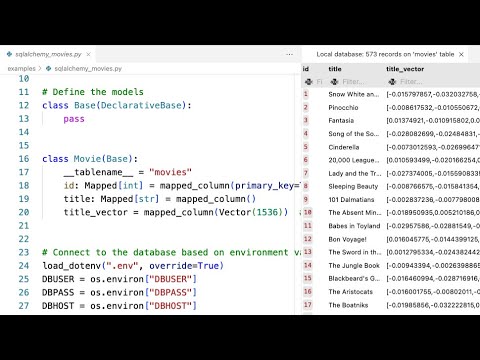Viewport: 480px width, 360px height.
Task: Select the 'The Boatniks' title cell
Action: point(348,305)
